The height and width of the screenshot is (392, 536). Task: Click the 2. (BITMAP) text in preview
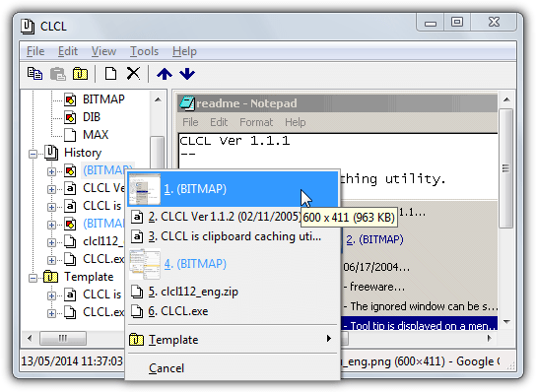374,239
